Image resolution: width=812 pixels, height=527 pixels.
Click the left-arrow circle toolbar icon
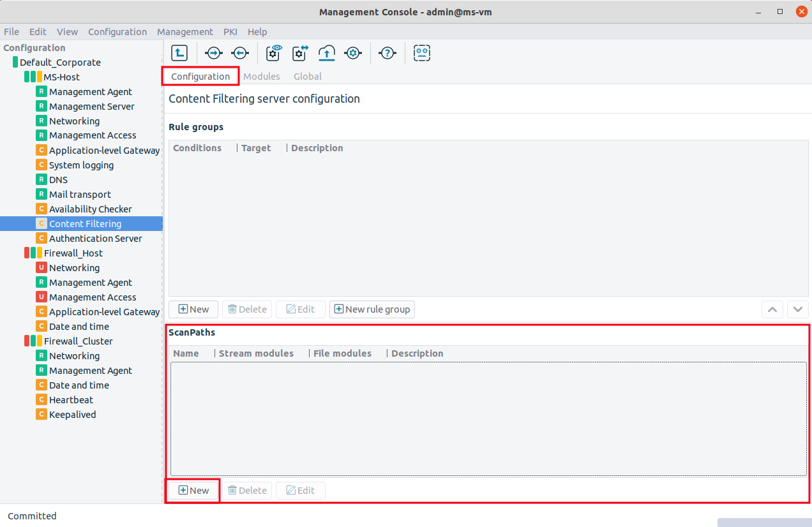point(240,54)
